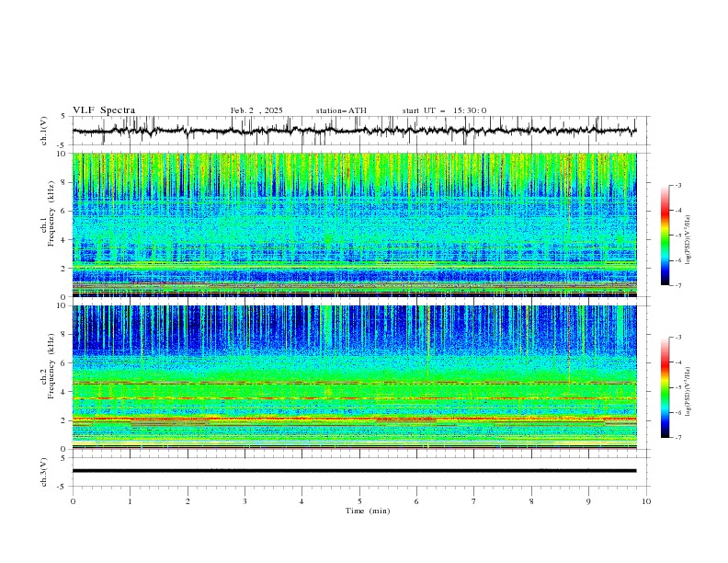
Task: Click the ch.1 frequency tick label "4"
Action: pos(64,240)
